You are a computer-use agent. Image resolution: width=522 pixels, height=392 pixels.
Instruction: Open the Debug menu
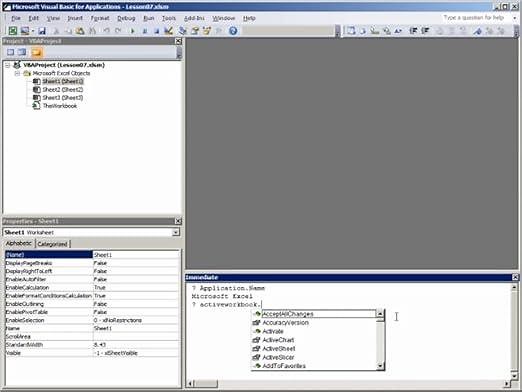[x=126, y=18]
